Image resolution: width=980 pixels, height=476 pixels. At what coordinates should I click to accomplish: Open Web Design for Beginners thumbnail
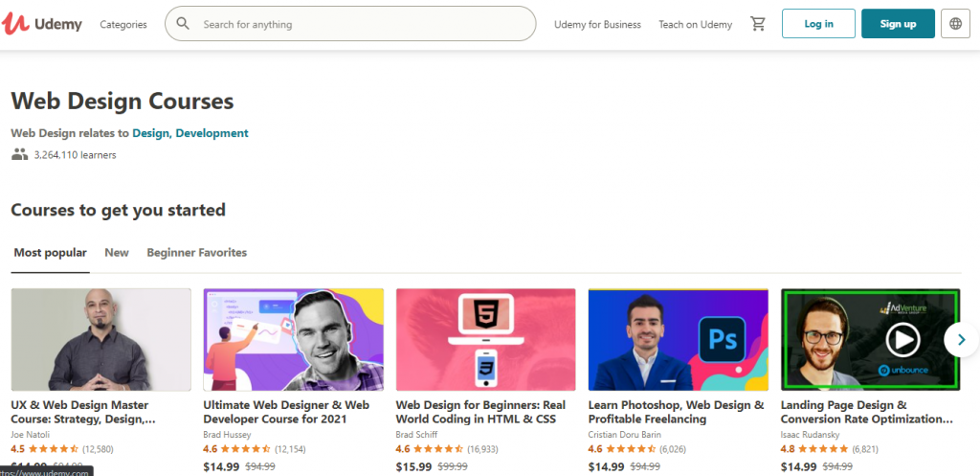click(x=485, y=340)
